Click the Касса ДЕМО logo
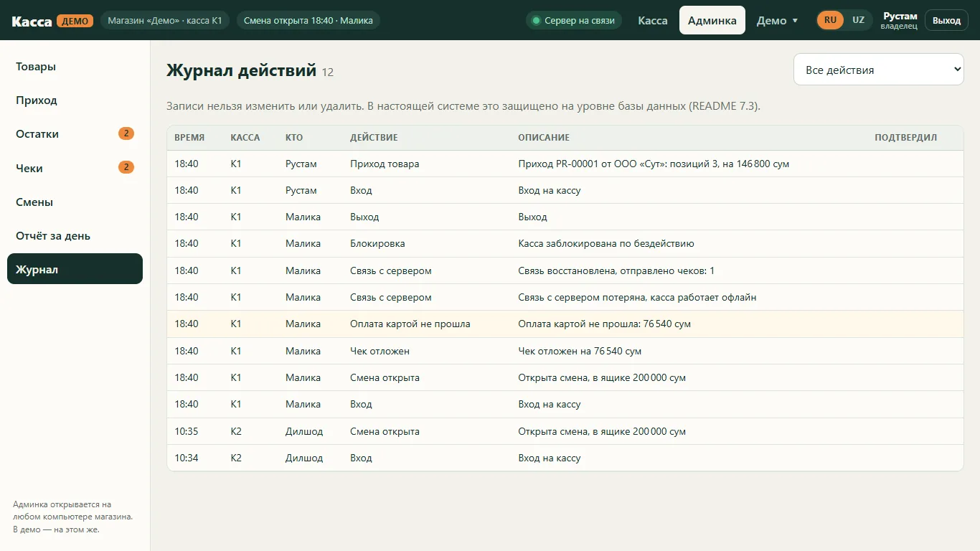The height and width of the screenshot is (551, 980). 52,21
